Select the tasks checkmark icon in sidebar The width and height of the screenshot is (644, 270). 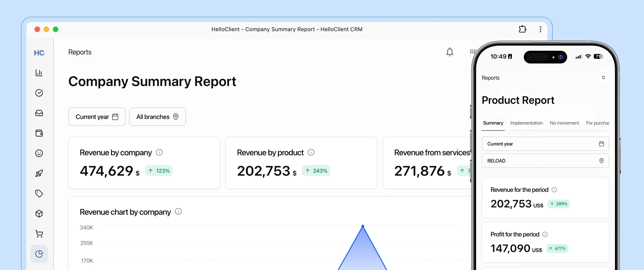pyautogui.click(x=39, y=93)
